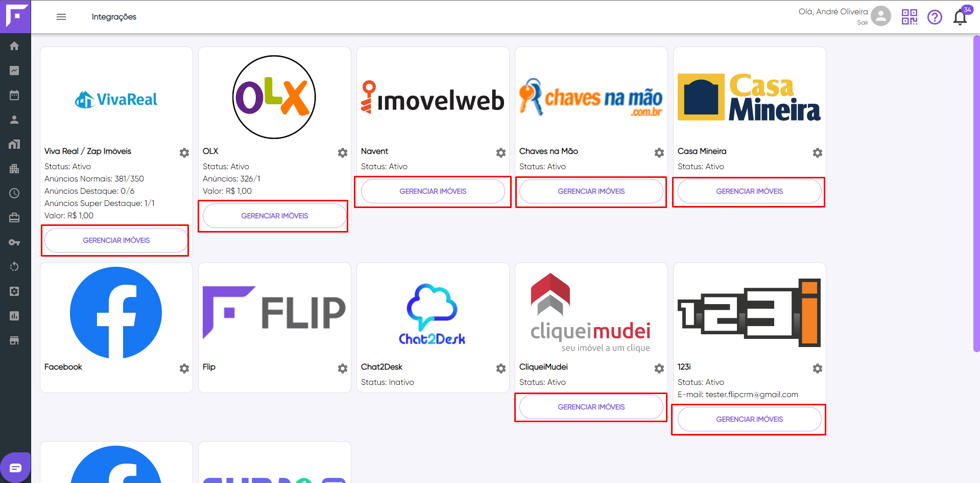Click 'Anúncios: 326/1' text in OLX

[x=231, y=179]
